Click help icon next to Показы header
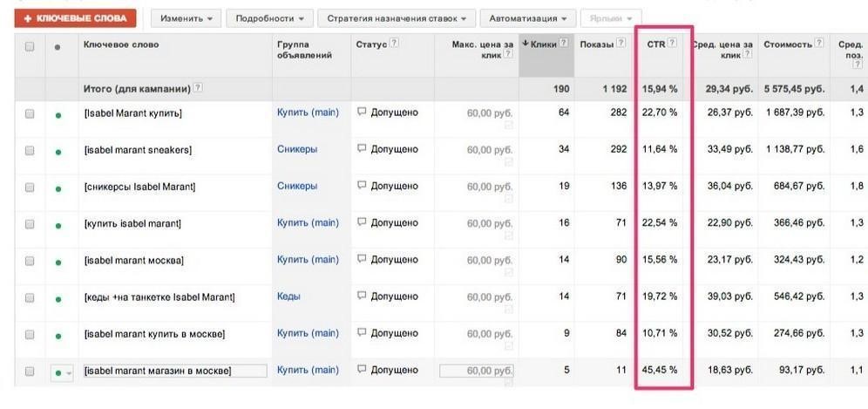 point(621,44)
